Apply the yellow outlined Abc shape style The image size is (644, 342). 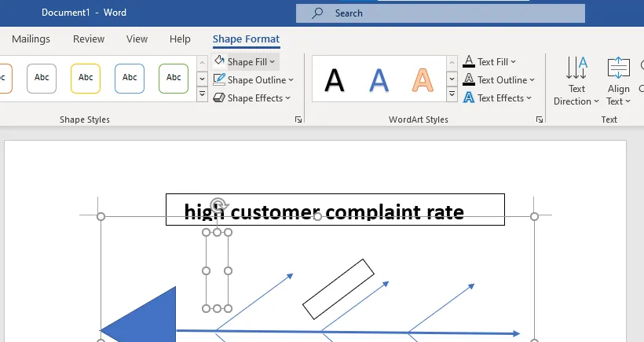click(86, 78)
